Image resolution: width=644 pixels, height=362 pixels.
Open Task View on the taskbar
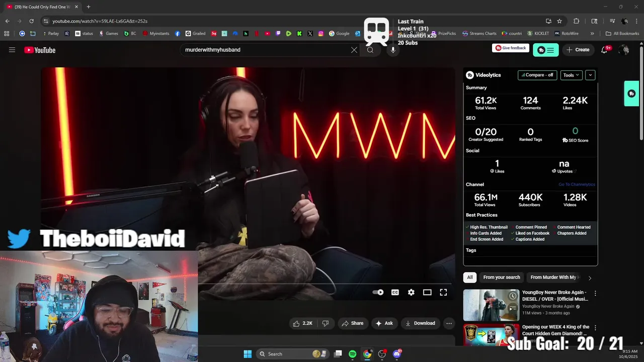[338, 354]
